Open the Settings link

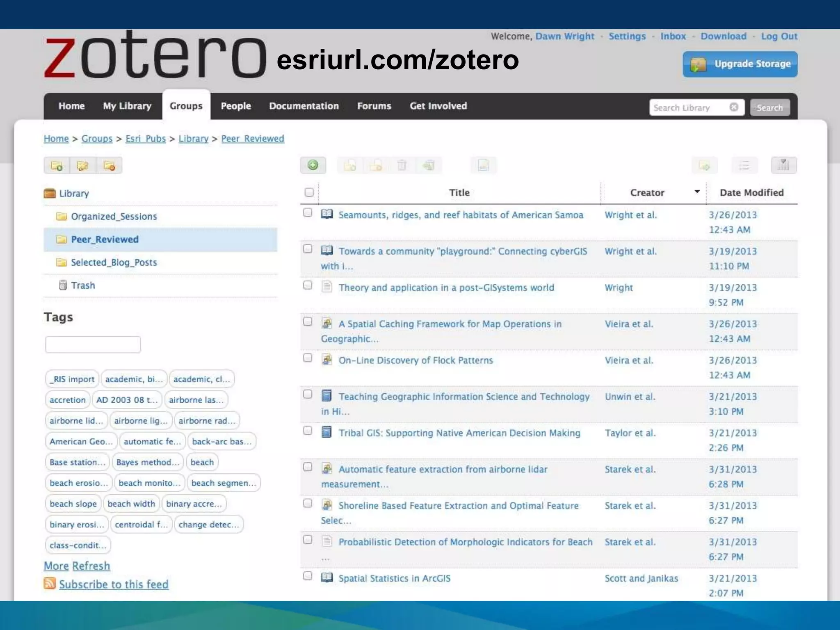click(x=627, y=36)
